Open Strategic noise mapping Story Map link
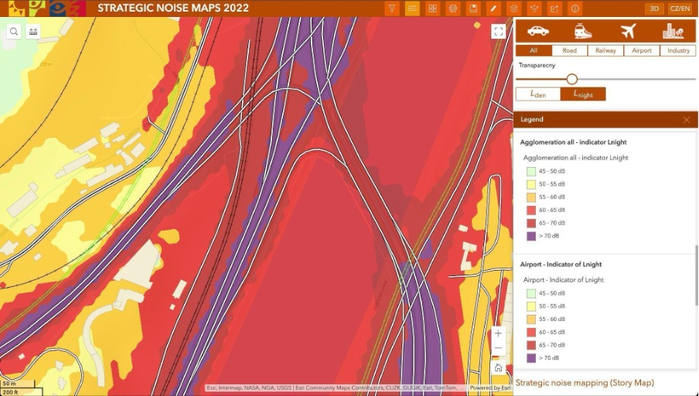Image resolution: width=699 pixels, height=396 pixels. point(584,383)
